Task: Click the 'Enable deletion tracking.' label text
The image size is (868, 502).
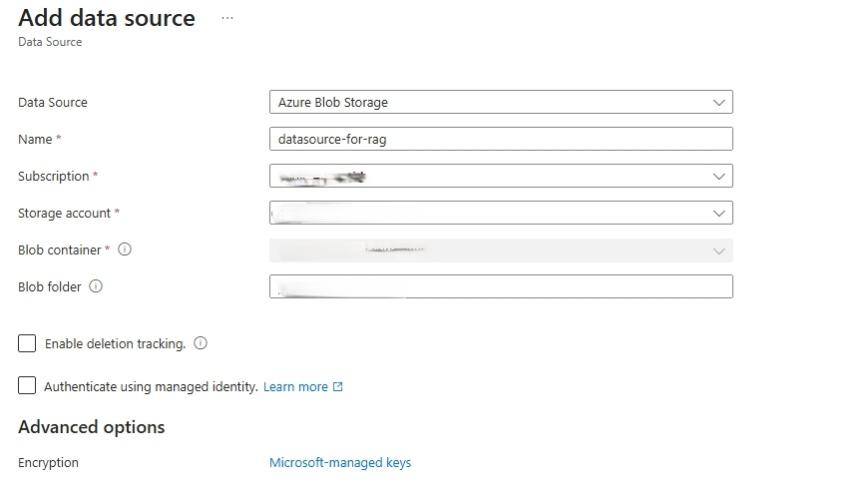Action: [115, 343]
